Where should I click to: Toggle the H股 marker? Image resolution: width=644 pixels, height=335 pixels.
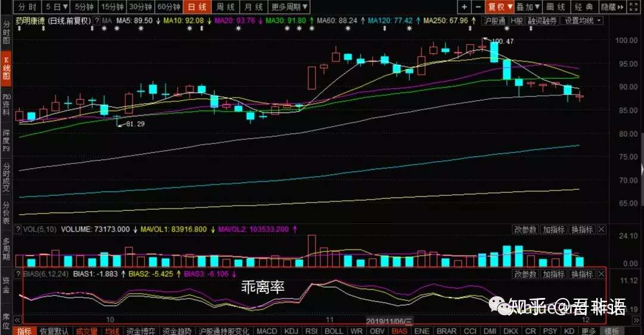coord(517,20)
